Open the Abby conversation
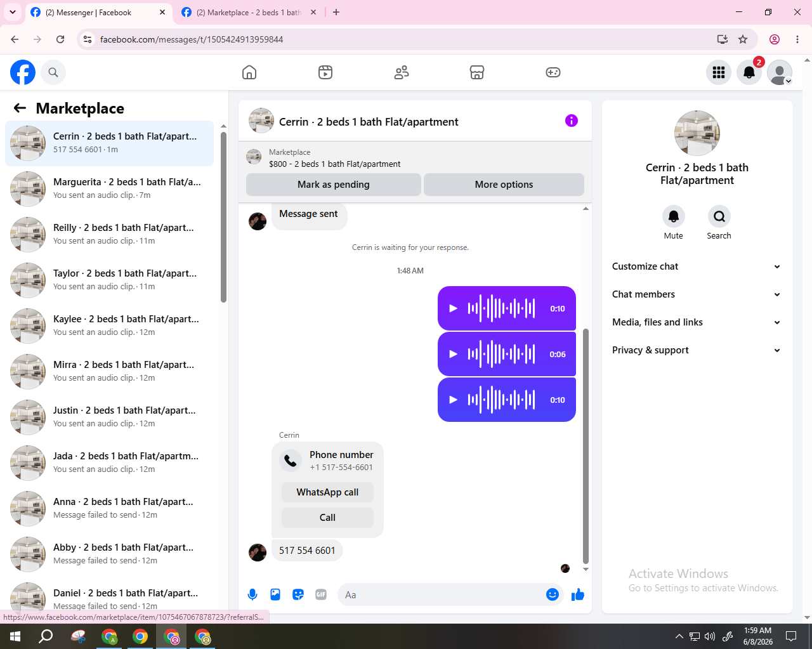 110,554
